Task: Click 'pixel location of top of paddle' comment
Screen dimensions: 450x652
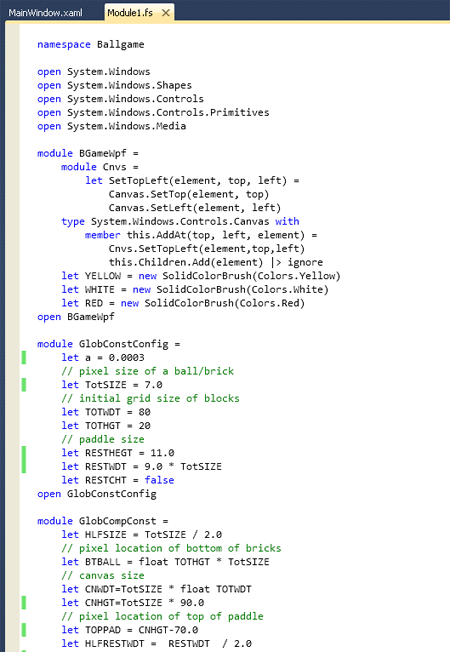Action: coord(162,616)
